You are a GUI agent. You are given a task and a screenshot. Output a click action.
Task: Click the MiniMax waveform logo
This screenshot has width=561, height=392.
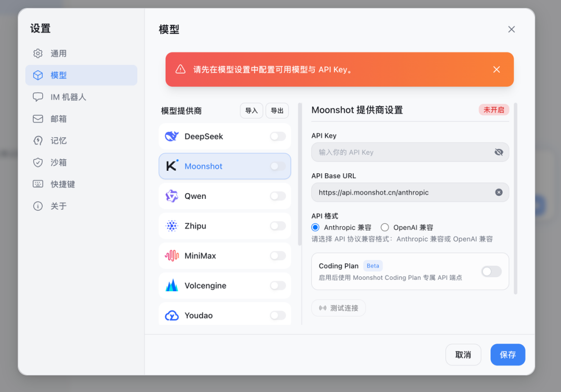[x=172, y=256]
